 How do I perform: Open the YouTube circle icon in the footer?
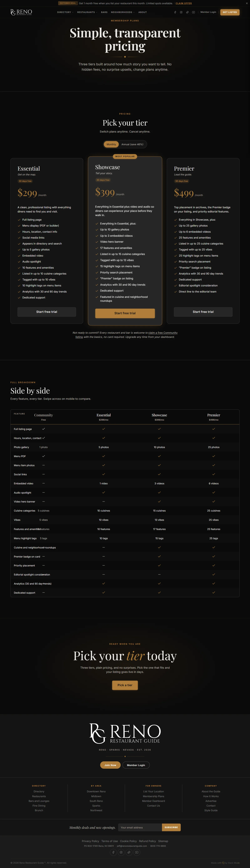pyautogui.click(x=137, y=852)
